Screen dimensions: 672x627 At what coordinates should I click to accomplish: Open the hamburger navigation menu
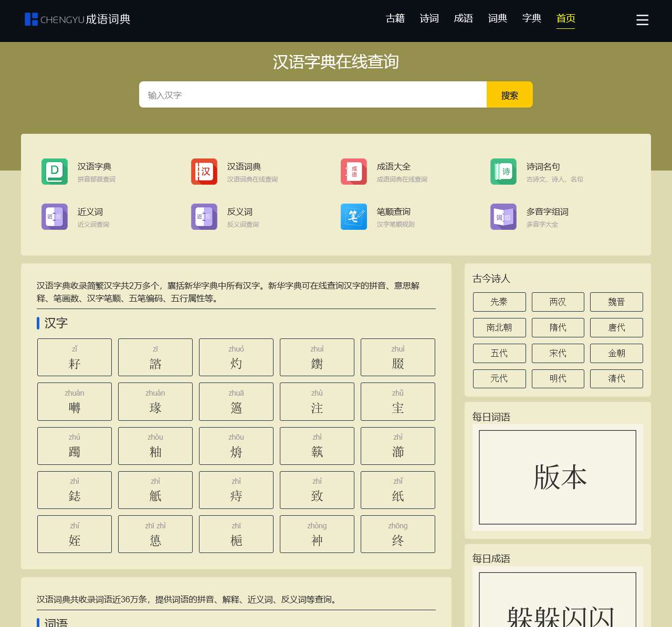(642, 20)
